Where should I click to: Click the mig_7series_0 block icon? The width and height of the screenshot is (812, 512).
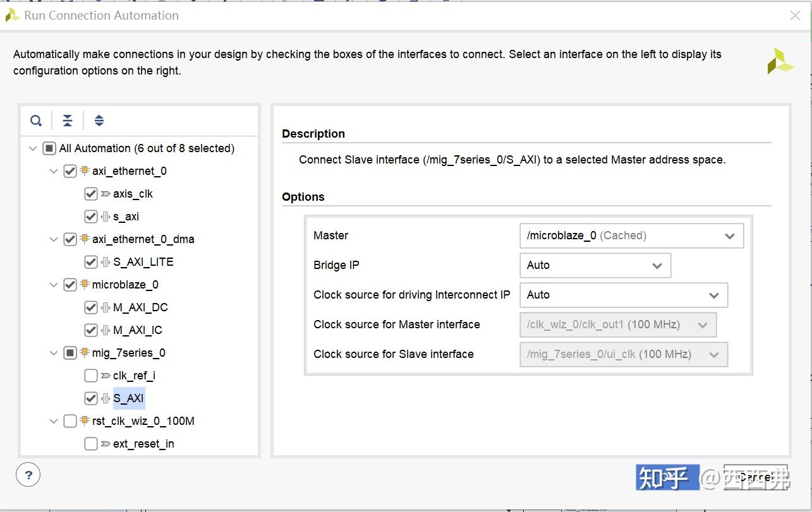coord(85,353)
